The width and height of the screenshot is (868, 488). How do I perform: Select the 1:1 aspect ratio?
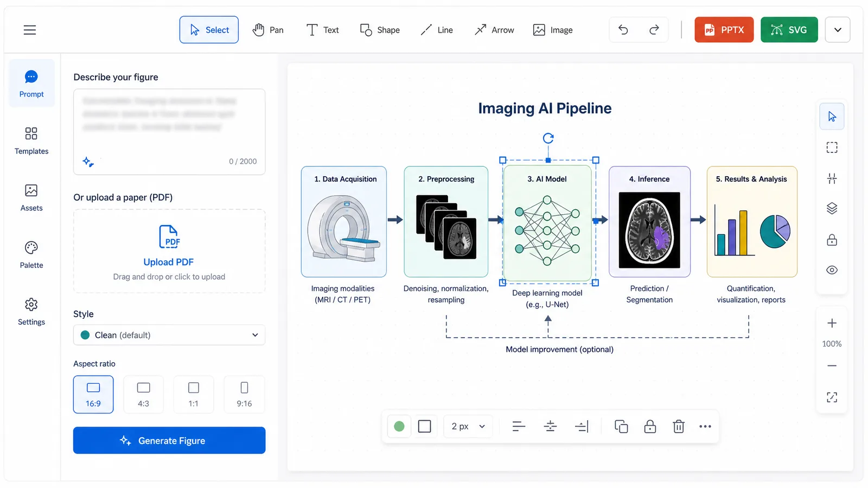[x=194, y=394]
